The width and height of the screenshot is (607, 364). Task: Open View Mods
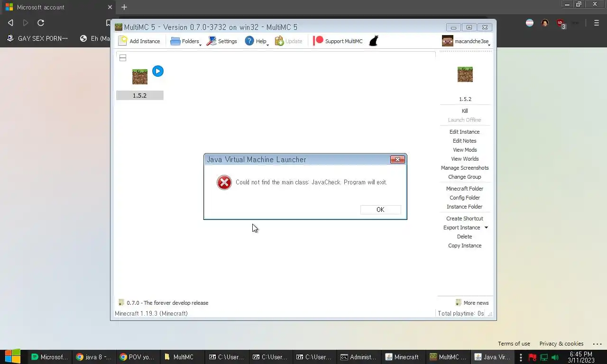pyautogui.click(x=465, y=150)
